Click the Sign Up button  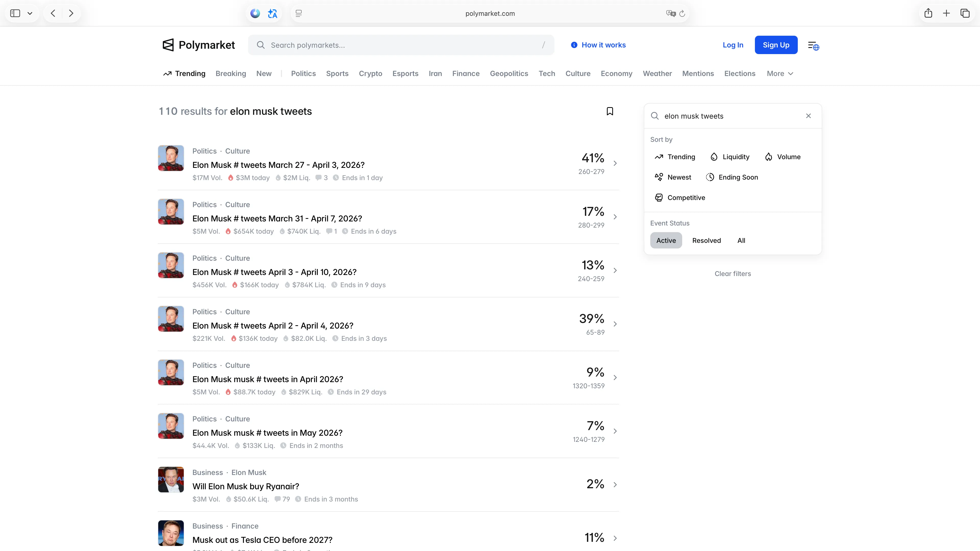[x=776, y=45]
